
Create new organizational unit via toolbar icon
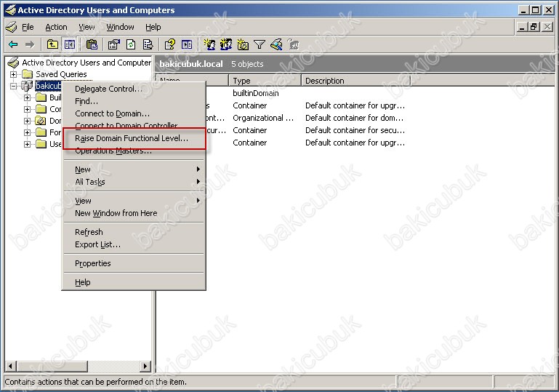[x=243, y=44]
